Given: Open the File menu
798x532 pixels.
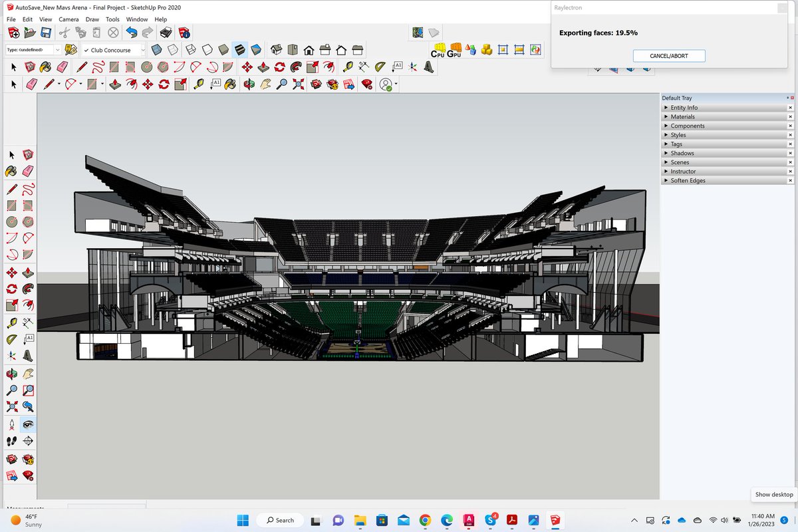Looking at the screenshot, I should (11, 19).
